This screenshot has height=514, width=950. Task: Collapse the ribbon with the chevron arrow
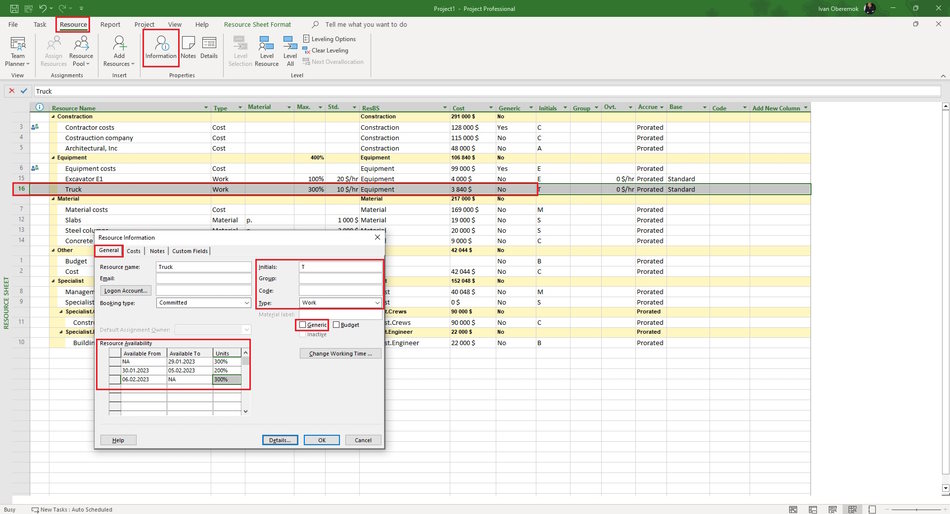pos(943,76)
